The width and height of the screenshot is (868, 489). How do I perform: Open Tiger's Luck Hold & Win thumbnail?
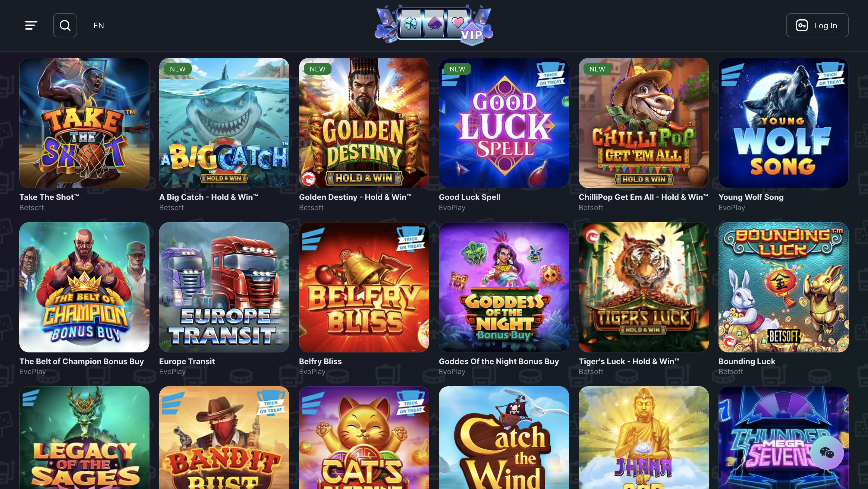643,287
